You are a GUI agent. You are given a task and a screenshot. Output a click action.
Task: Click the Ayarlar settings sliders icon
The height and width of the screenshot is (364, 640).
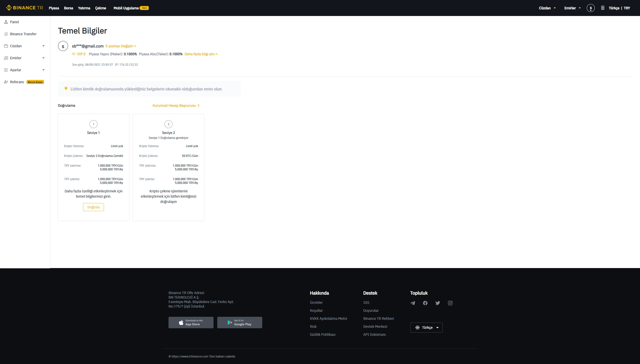point(6,70)
